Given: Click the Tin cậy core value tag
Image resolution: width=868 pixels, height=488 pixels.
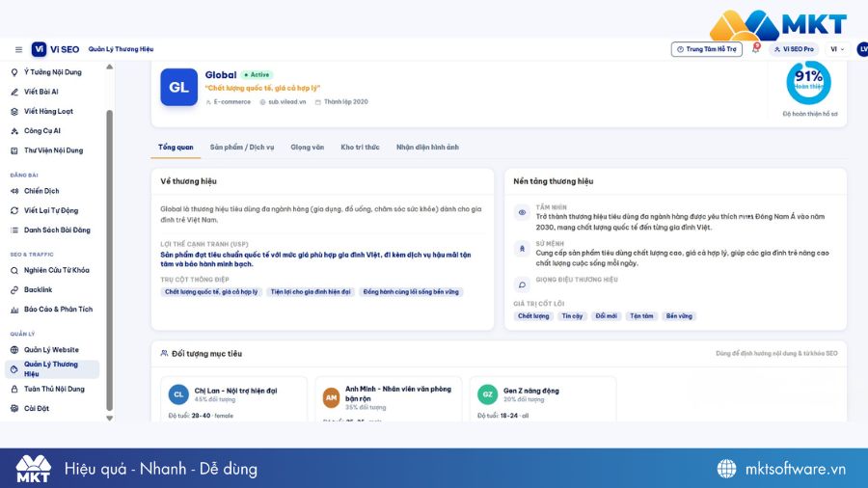Looking at the screenshot, I should [572, 316].
